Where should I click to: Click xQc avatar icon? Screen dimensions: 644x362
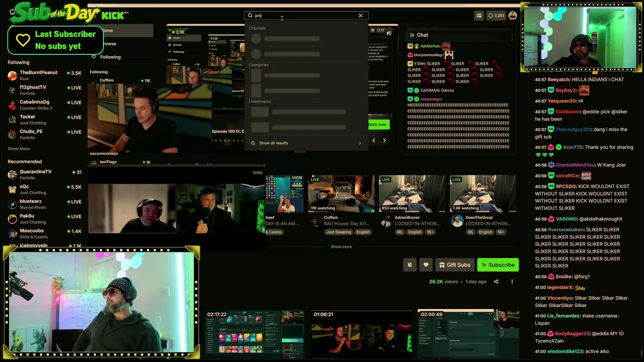(x=12, y=190)
